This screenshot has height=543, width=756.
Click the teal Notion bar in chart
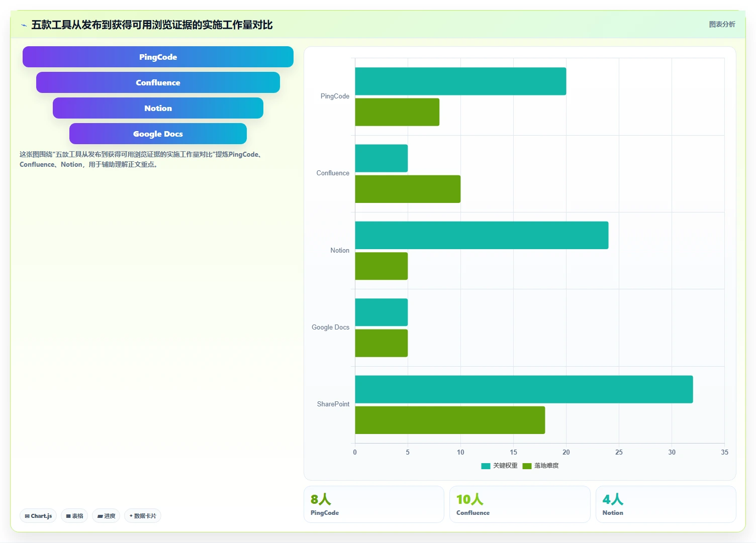[x=482, y=235]
